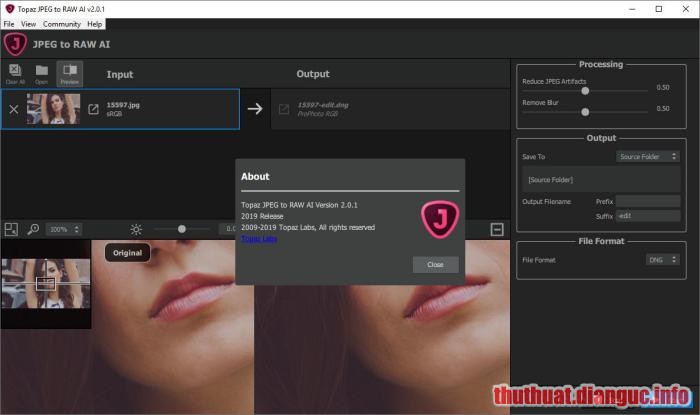The height and width of the screenshot is (415, 700).
Task: Adjust the Remove Blur slider
Action: point(585,112)
